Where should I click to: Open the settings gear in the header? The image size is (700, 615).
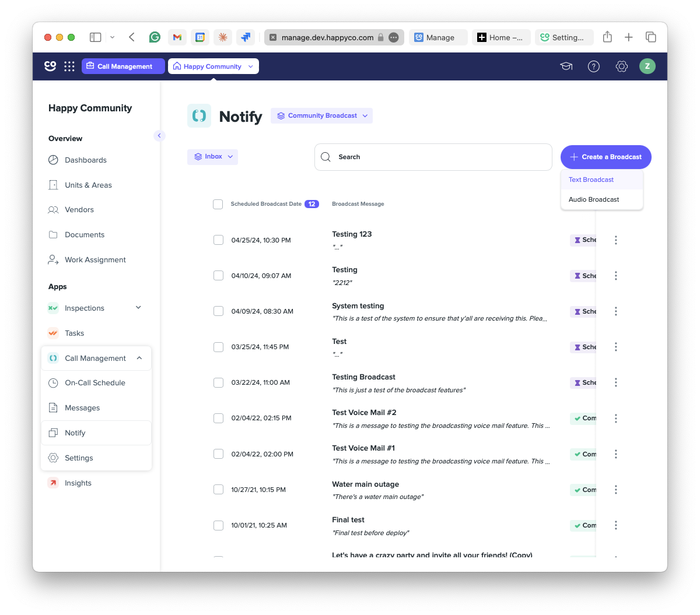tap(622, 66)
